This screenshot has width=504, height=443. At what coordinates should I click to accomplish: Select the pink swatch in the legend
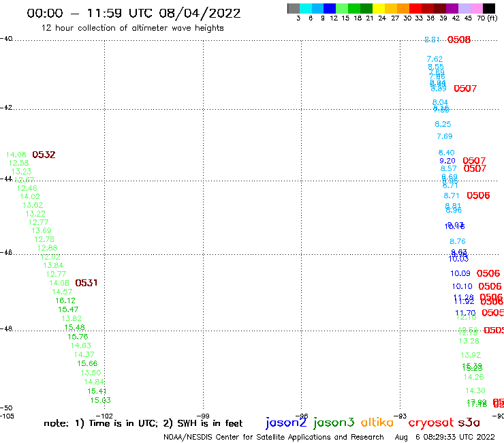476,8
